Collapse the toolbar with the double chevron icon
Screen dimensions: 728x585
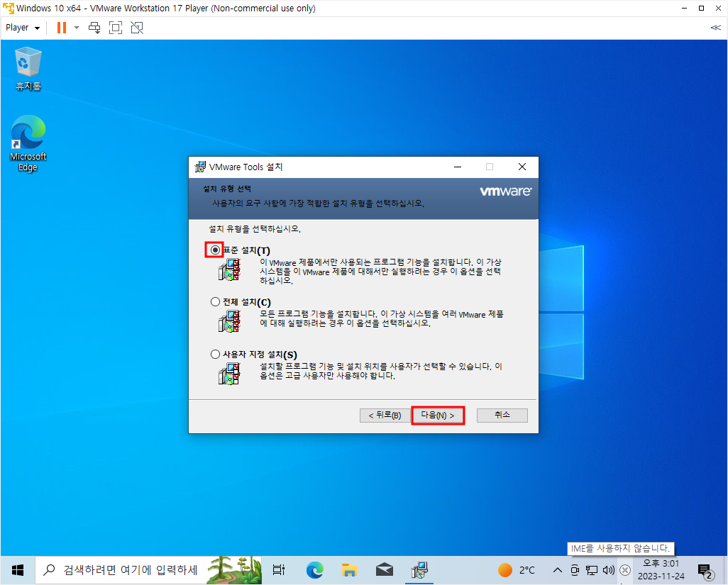(x=715, y=28)
